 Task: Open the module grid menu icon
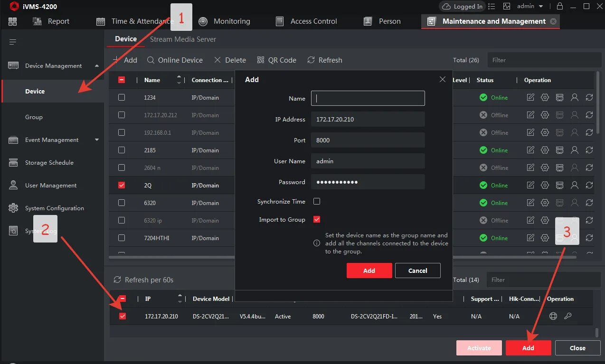pyautogui.click(x=12, y=21)
